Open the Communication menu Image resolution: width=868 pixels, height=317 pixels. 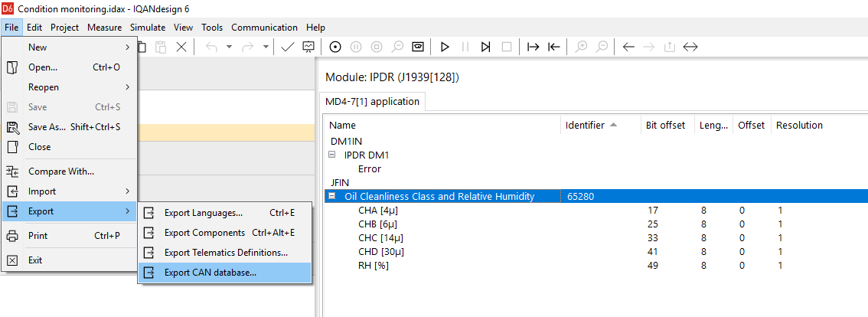[264, 27]
